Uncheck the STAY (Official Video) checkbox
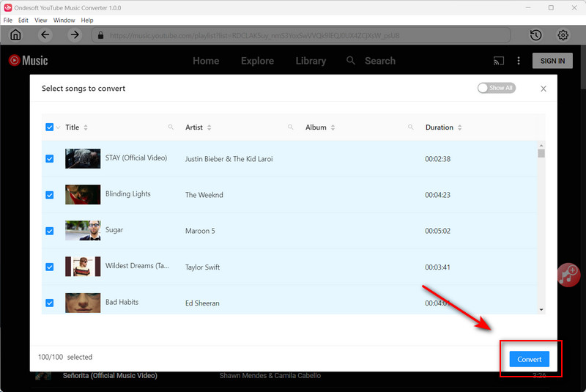Screen dimensions: 586x392 (49, 159)
